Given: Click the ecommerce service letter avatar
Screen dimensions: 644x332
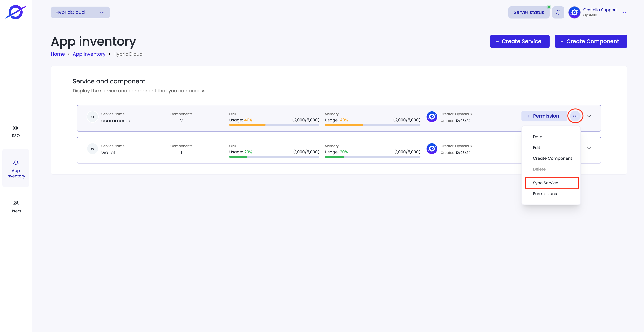Looking at the screenshot, I should click(x=93, y=117).
